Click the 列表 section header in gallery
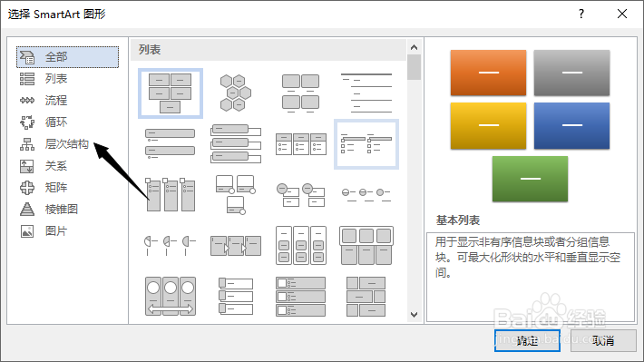Image resolution: width=644 pixels, height=362 pixels. [150, 50]
